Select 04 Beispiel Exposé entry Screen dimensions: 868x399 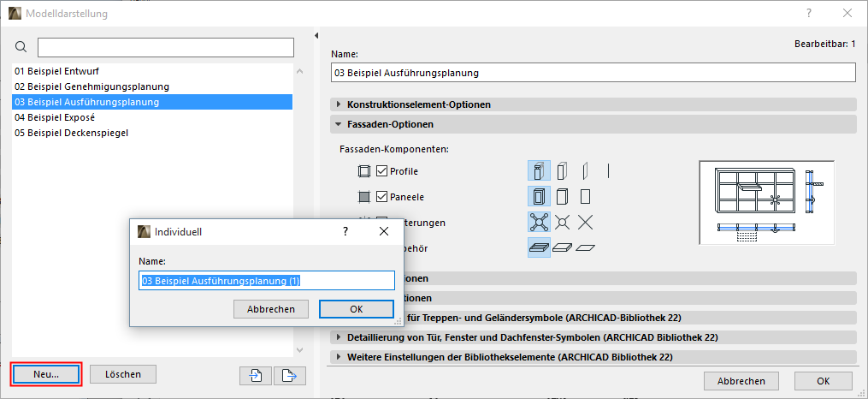152,117
